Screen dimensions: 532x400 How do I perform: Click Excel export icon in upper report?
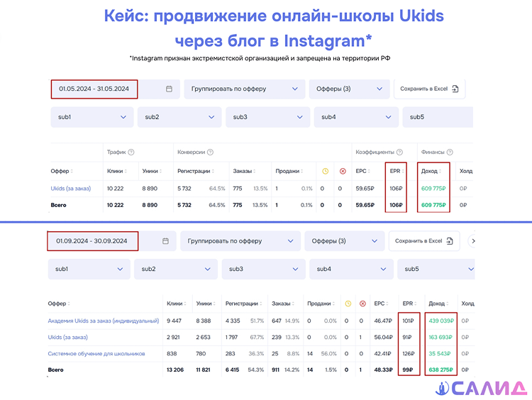pyautogui.click(x=455, y=89)
